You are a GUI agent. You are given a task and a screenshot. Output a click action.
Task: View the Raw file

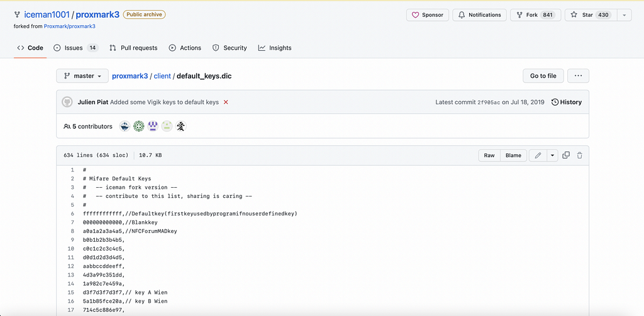click(x=489, y=156)
